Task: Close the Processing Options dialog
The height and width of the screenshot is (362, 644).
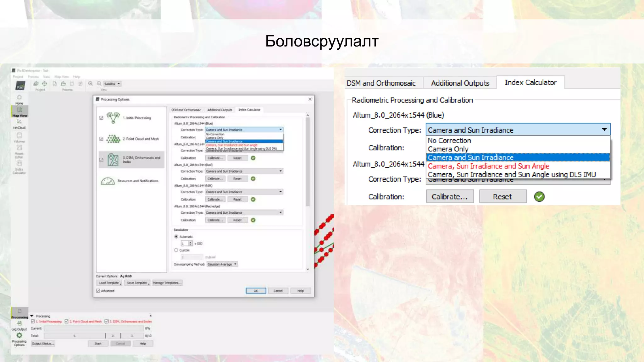Action: [x=310, y=99]
